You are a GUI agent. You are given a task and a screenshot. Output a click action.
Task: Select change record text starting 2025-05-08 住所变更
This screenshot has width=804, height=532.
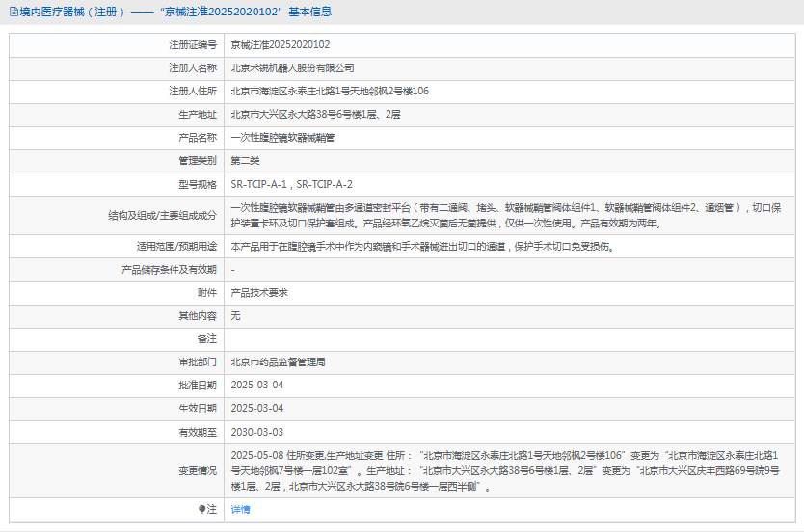click(x=505, y=471)
